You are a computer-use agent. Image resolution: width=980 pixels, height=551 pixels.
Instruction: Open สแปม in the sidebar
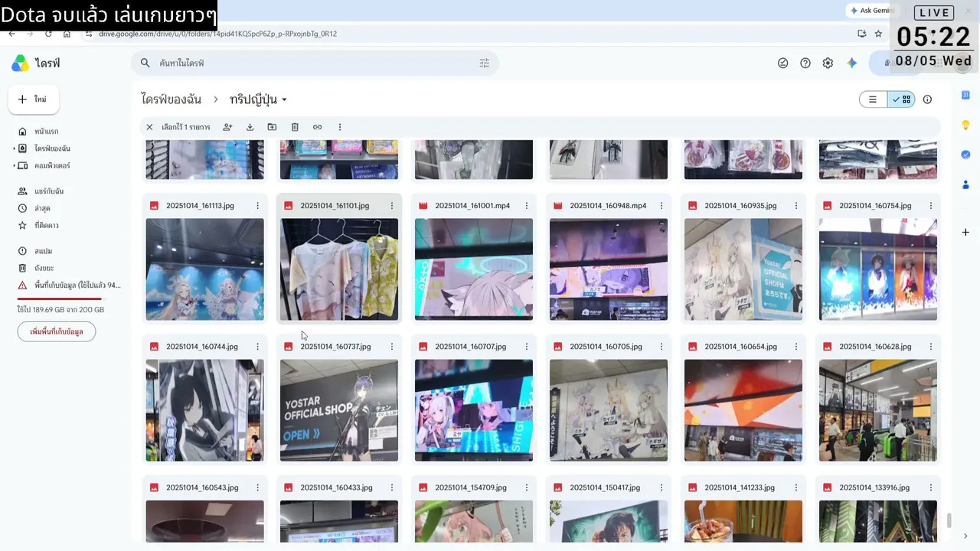point(43,251)
